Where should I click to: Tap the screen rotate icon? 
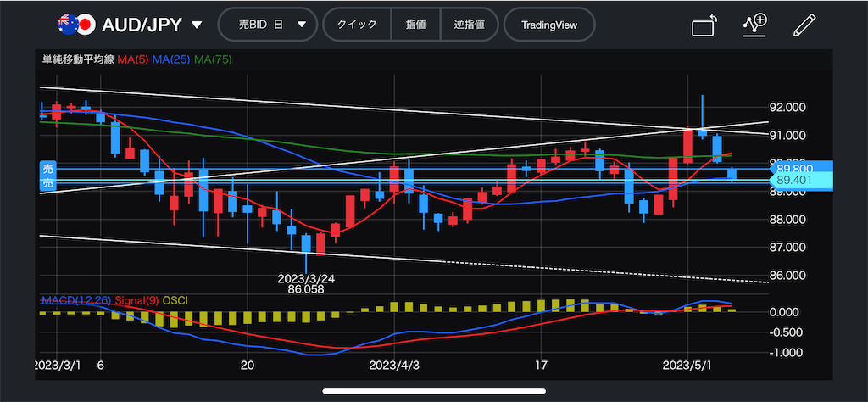click(x=704, y=25)
